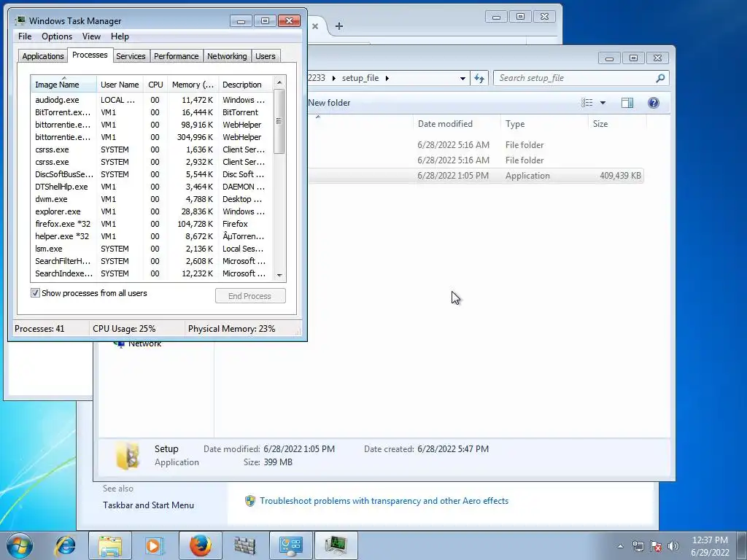Viewport: 747px width, 560px height.
Task: Select the Application row sized 409,439 KB
Action: [476, 176]
